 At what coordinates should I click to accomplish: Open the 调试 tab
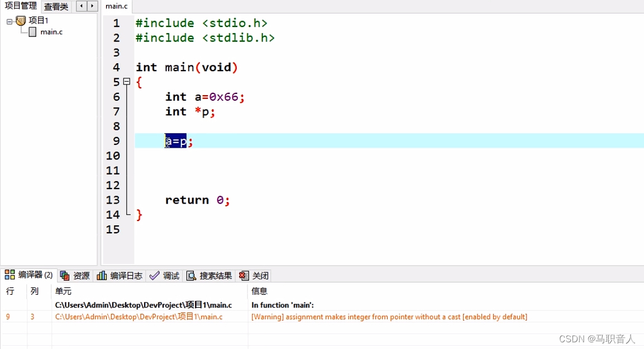pos(164,275)
